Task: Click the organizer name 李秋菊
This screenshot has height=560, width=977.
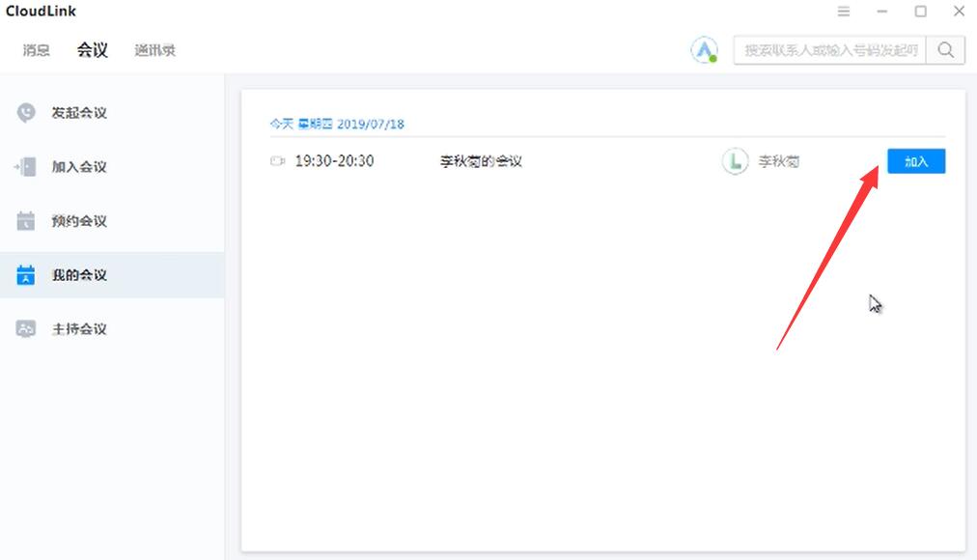Action: tap(779, 161)
